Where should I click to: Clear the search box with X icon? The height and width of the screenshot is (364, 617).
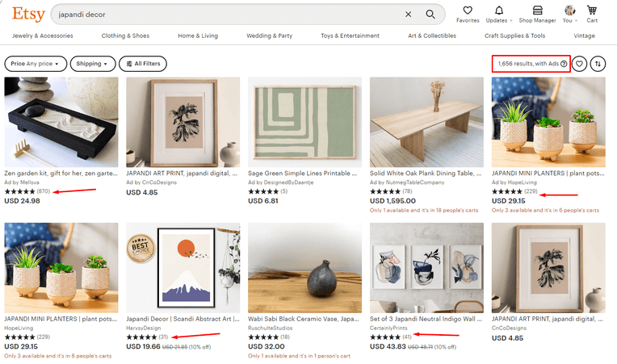pyautogui.click(x=409, y=15)
